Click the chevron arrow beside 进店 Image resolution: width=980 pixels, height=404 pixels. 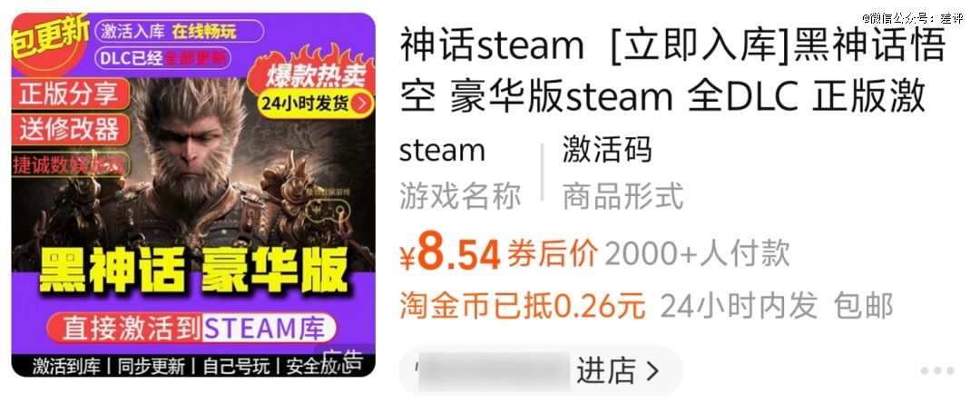pyautogui.click(x=652, y=371)
